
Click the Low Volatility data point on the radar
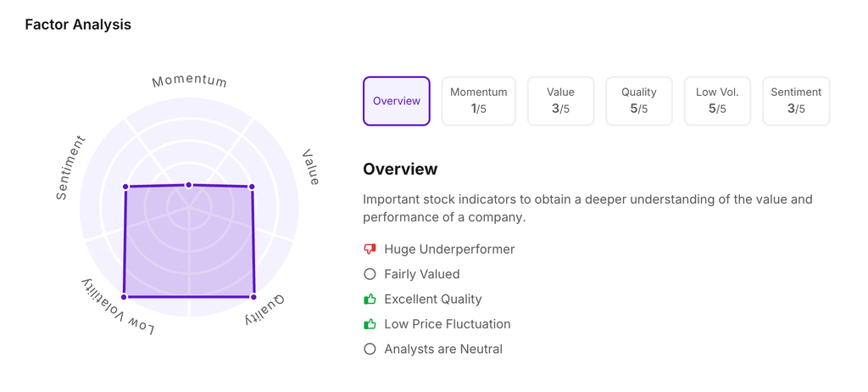pyautogui.click(x=124, y=297)
